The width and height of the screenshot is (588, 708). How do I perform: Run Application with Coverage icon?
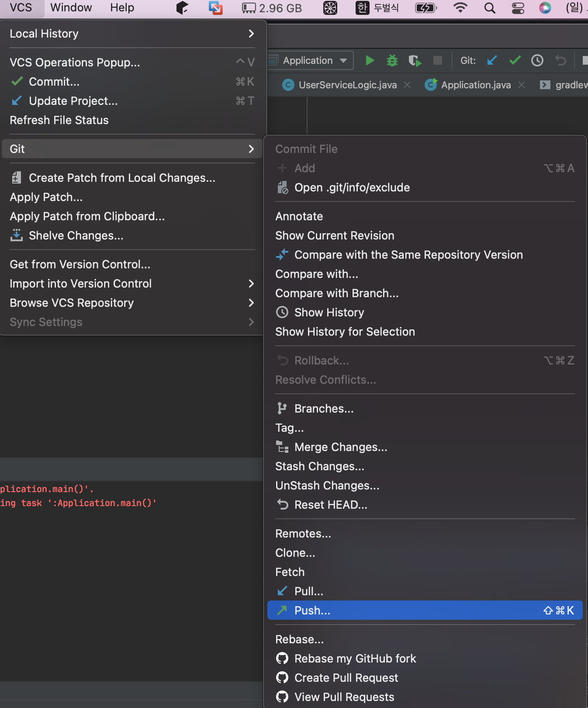pos(415,60)
